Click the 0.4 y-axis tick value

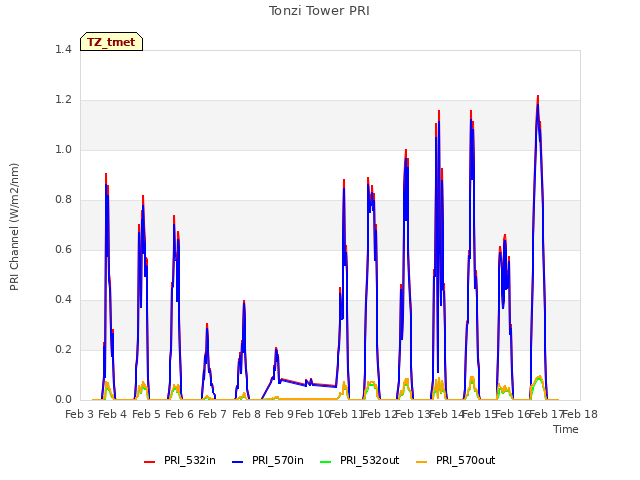click(63, 300)
